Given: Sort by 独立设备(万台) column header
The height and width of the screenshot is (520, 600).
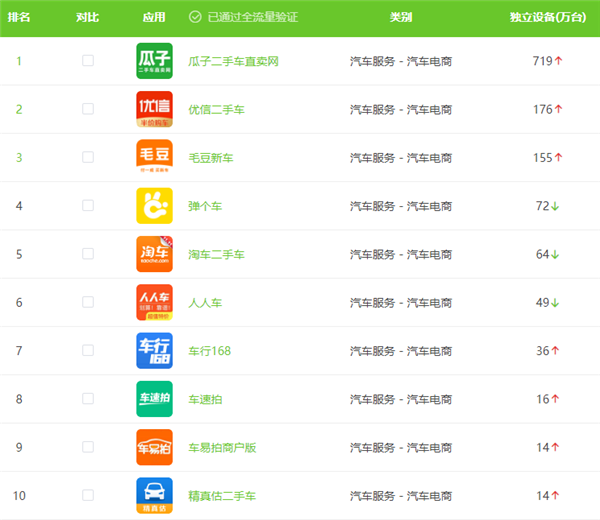Looking at the screenshot, I should 548,17.
